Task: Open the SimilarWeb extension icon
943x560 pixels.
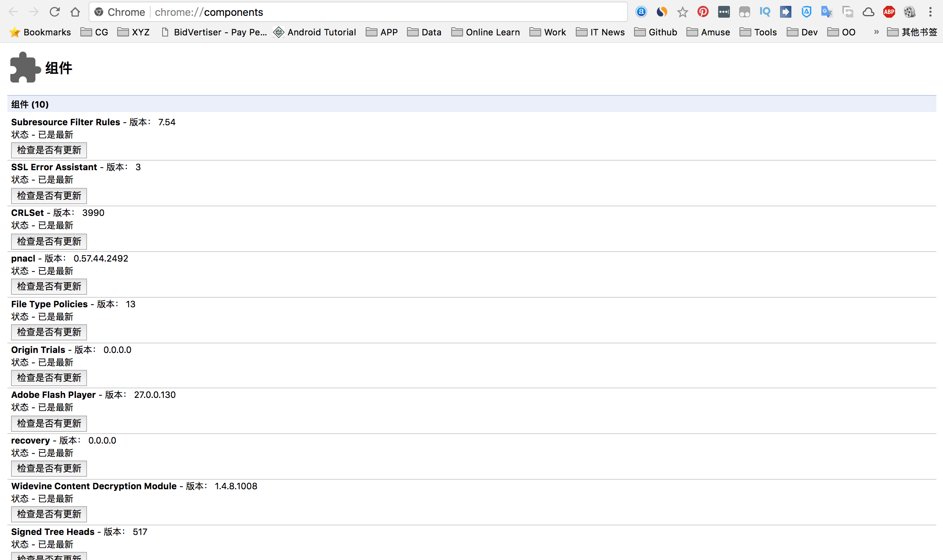Action: pyautogui.click(x=662, y=12)
